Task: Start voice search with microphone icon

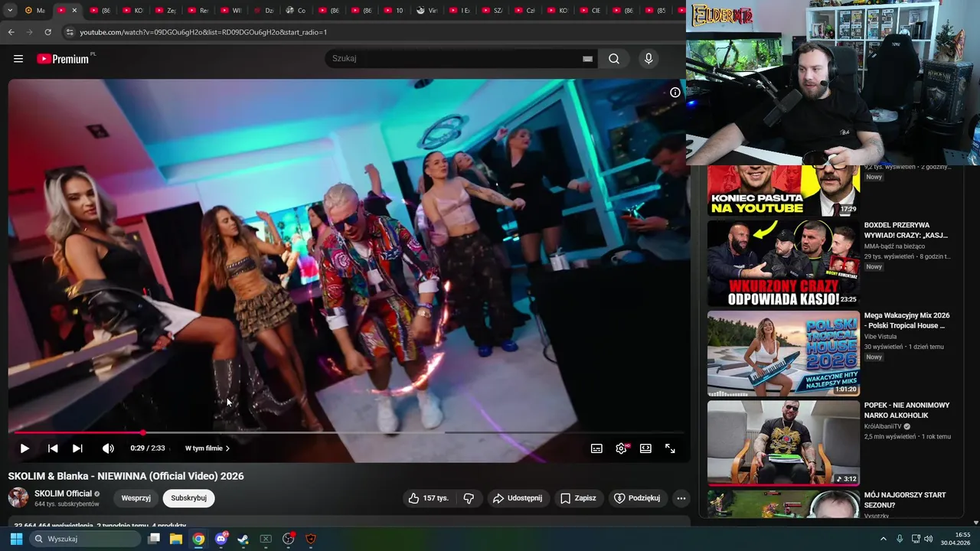Action: tap(648, 59)
